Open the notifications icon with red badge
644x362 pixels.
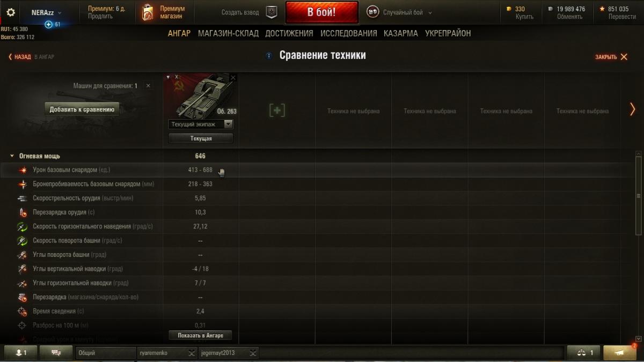pos(620,352)
